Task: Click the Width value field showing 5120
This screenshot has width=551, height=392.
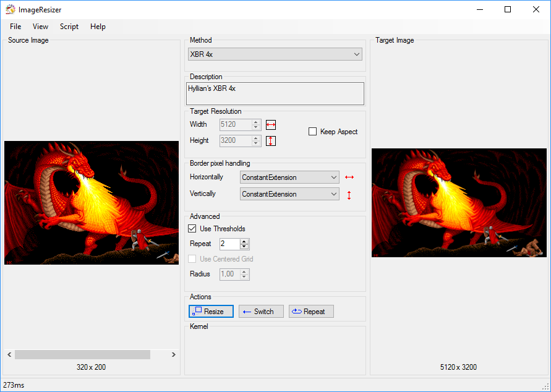Action: (236, 124)
